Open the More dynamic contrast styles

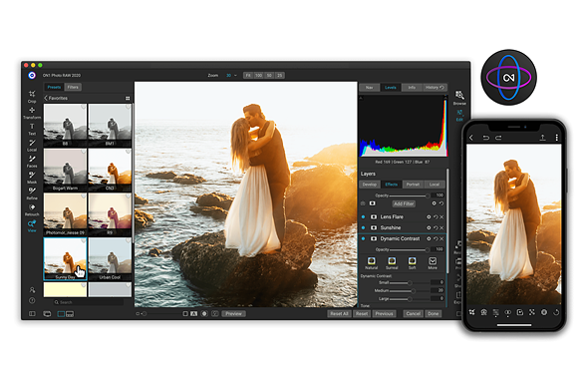pyautogui.click(x=433, y=263)
